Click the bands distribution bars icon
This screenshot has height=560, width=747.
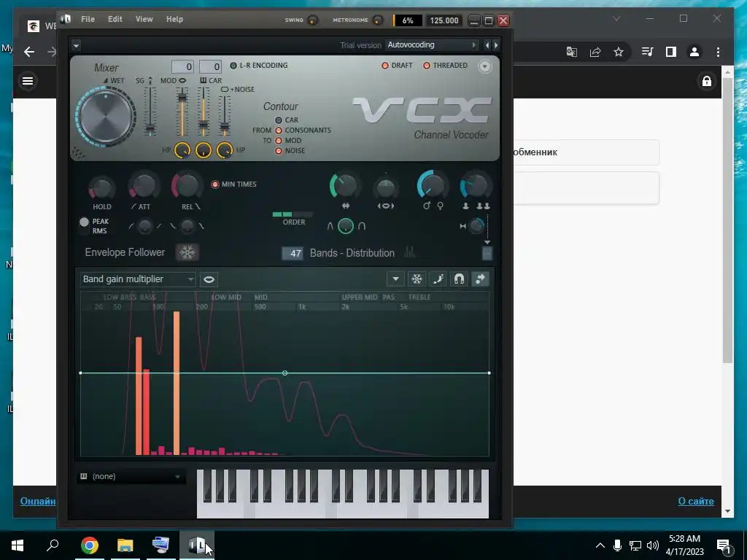[x=410, y=252]
